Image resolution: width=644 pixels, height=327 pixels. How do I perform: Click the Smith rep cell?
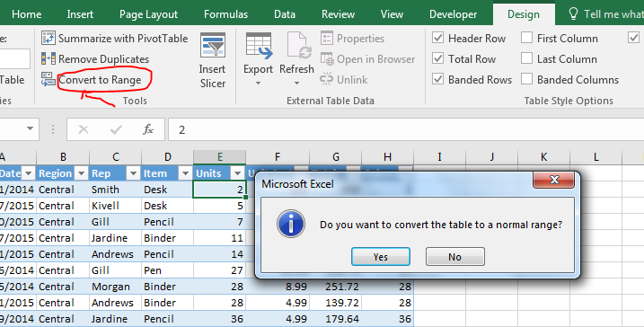115,190
